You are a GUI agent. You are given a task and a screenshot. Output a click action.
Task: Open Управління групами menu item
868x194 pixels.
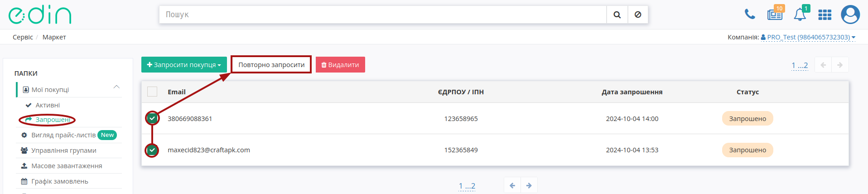coord(64,150)
